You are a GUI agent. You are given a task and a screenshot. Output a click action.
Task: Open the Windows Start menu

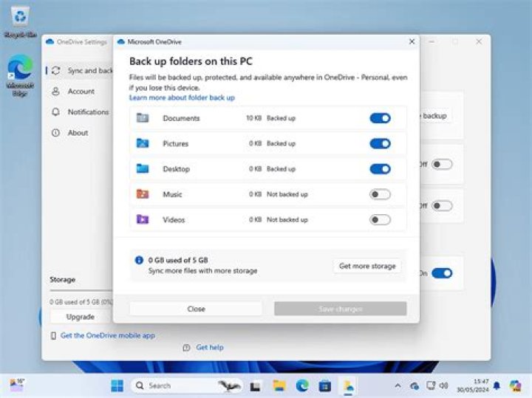click(x=117, y=385)
